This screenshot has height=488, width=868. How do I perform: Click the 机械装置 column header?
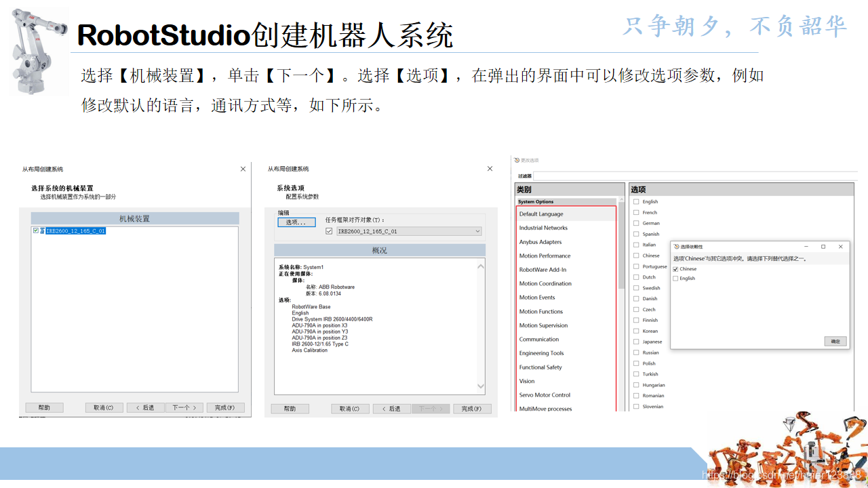coord(135,219)
